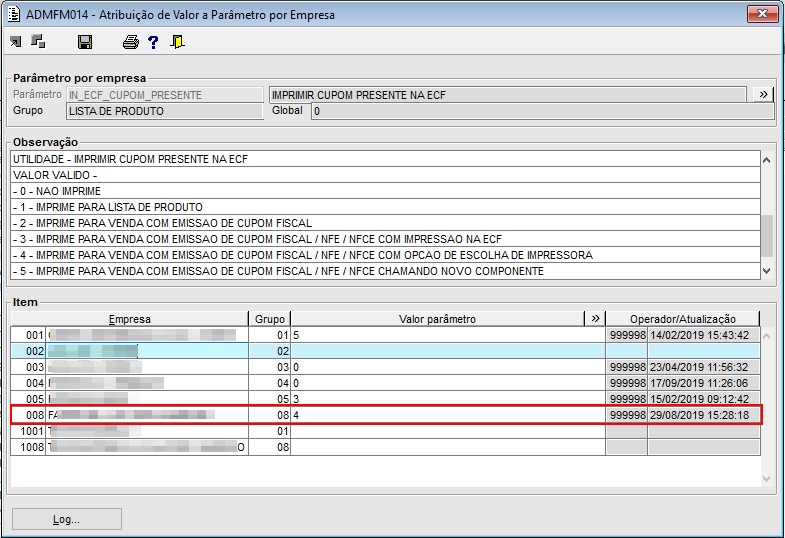
Task: Click Valor parâmetro cell for empresa 003
Action: [x=448, y=367]
